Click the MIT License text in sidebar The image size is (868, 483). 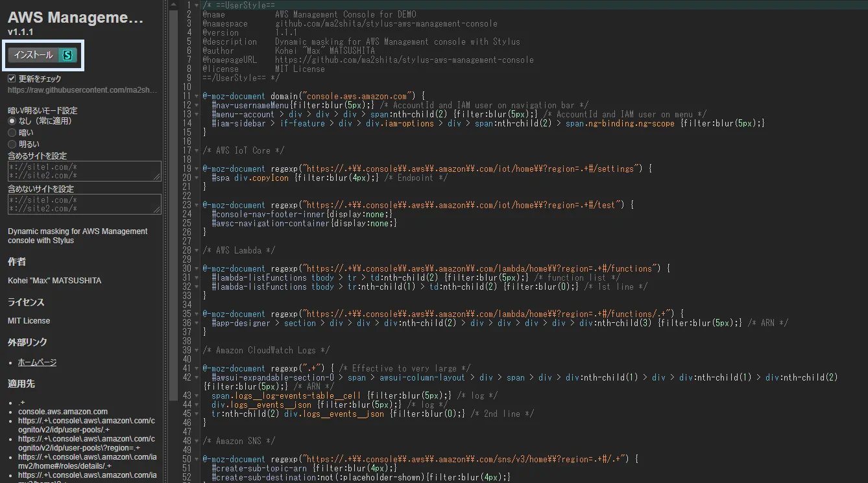29,321
